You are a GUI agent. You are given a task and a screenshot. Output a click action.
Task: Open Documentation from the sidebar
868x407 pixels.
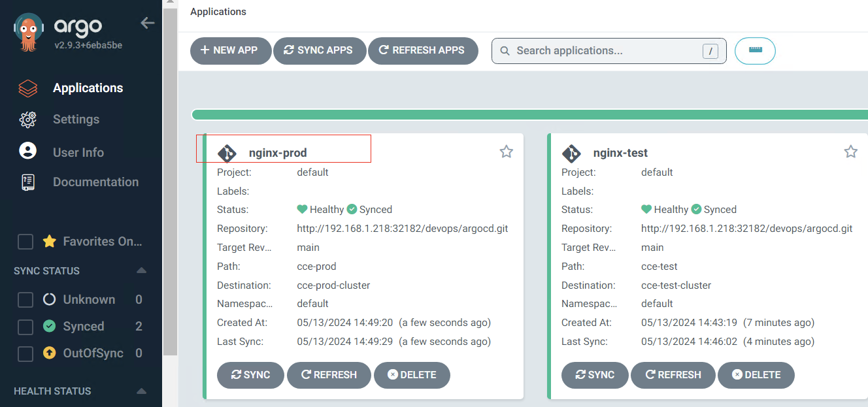pos(95,182)
